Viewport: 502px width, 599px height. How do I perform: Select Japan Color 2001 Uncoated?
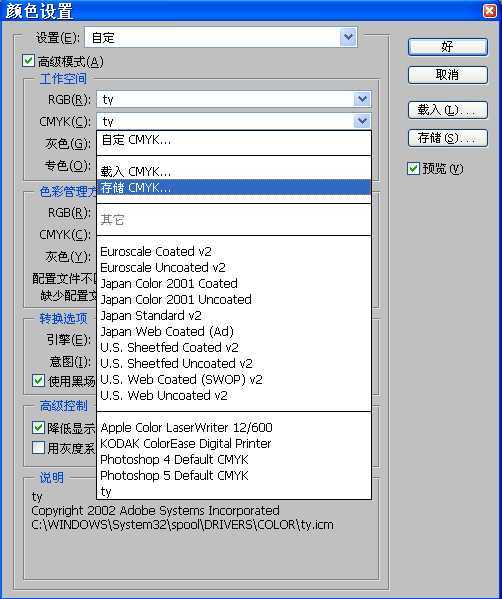click(234, 300)
